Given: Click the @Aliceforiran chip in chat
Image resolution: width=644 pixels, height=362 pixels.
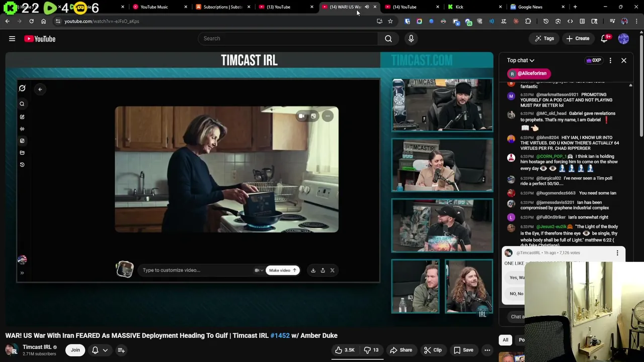Looking at the screenshot, I should (x=528, y=73).
